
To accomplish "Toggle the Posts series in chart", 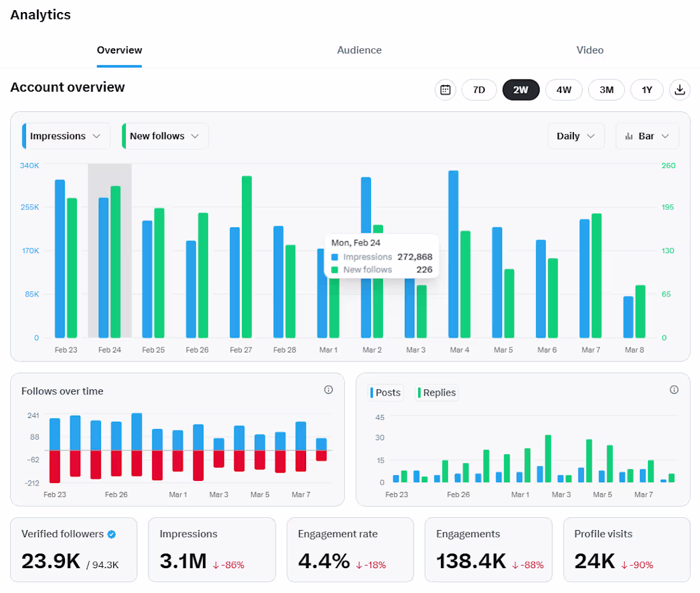I will [386, 393].
